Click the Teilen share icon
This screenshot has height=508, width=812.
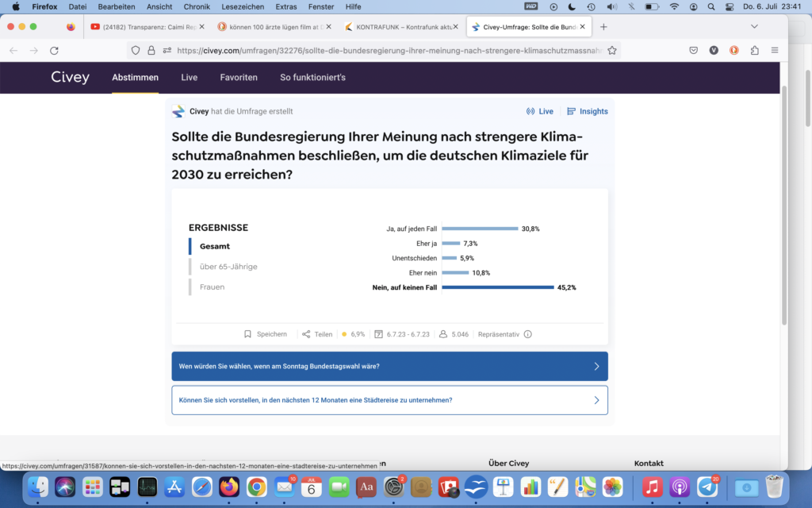tap(306, 334)
